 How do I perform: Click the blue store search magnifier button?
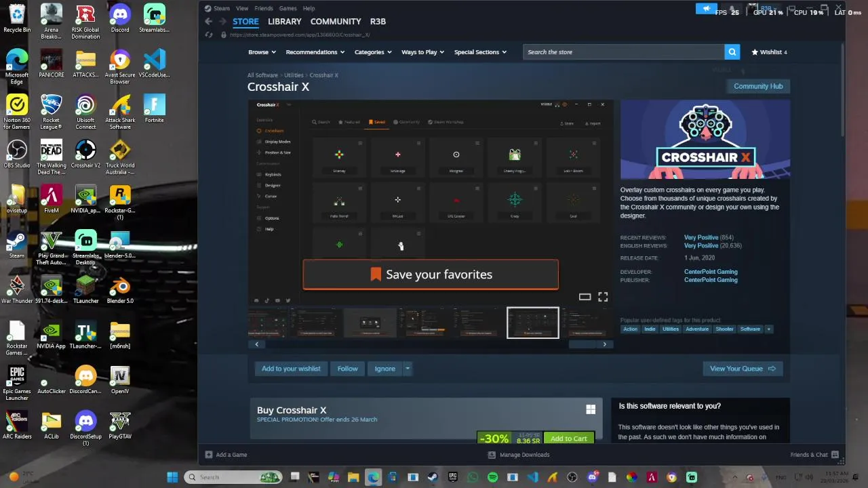tap(732, 52)
